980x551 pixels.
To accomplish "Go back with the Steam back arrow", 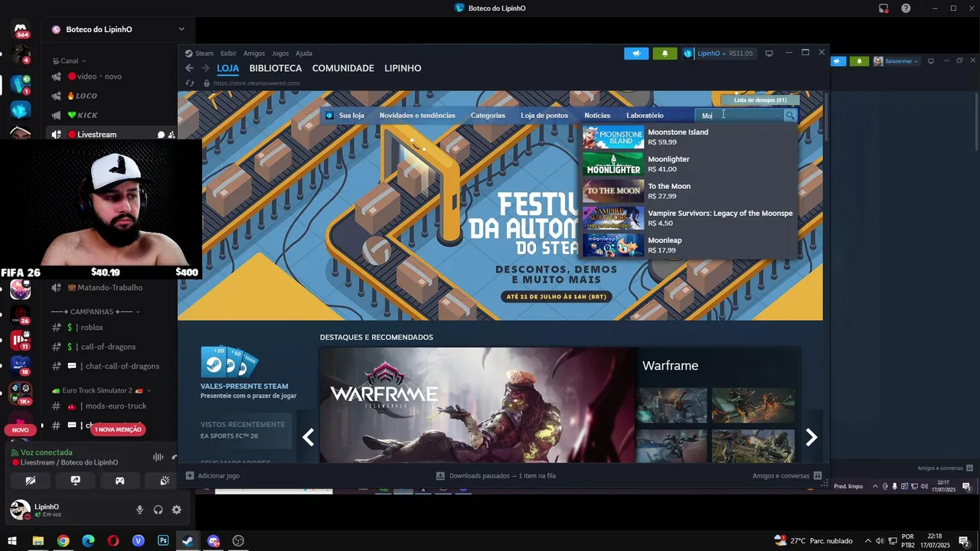I will pos(189,68).
